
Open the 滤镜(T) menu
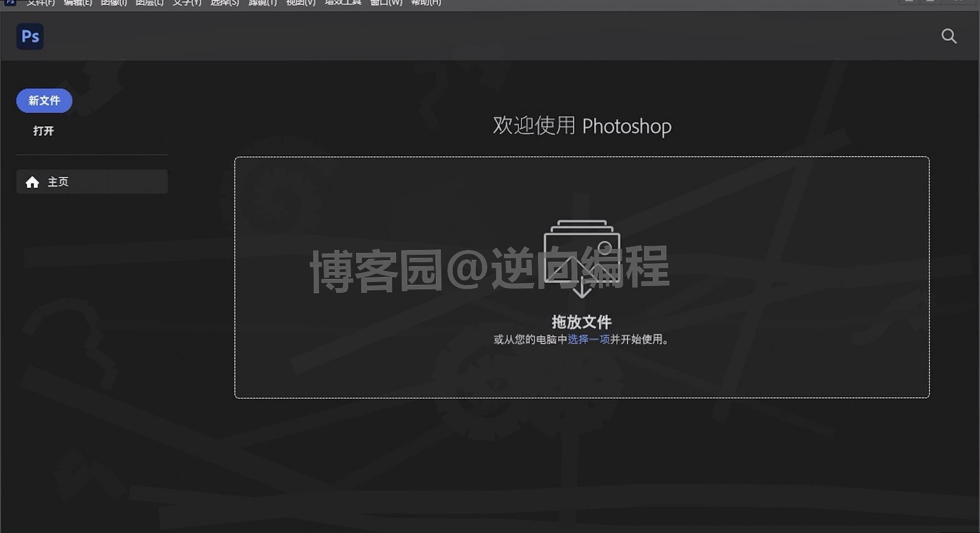[x=262, y=3]
